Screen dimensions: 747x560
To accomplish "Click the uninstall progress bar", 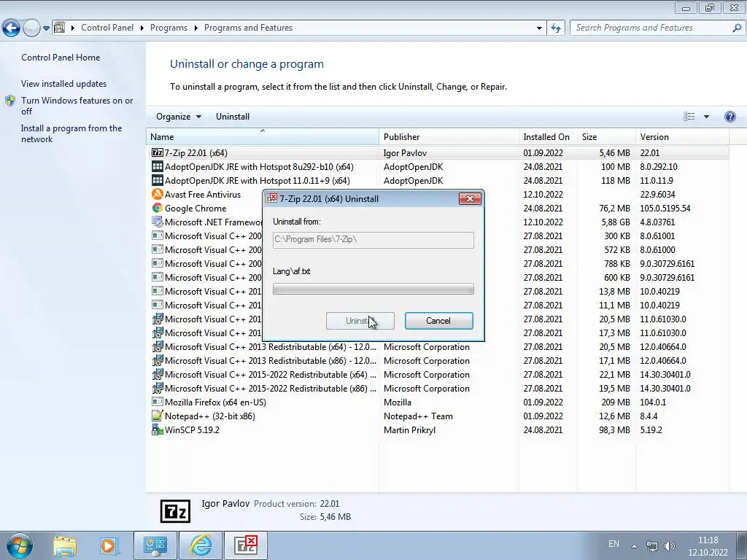I will coord(373,289).
